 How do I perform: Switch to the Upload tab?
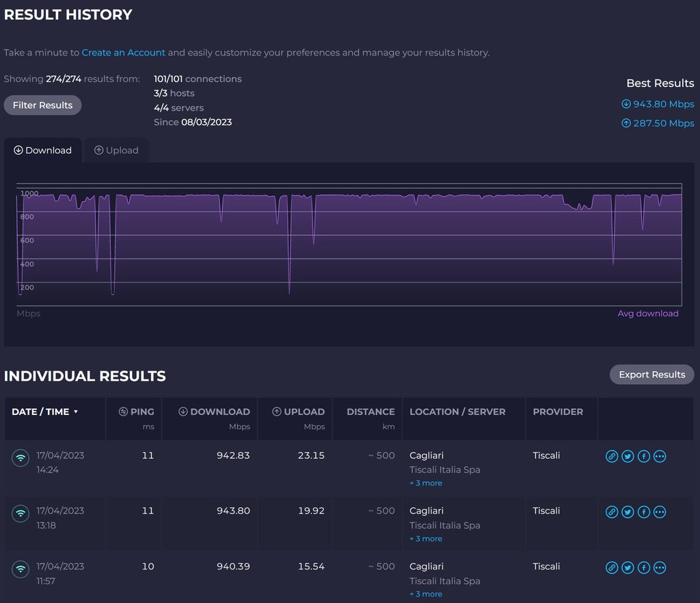coord(116,150)
